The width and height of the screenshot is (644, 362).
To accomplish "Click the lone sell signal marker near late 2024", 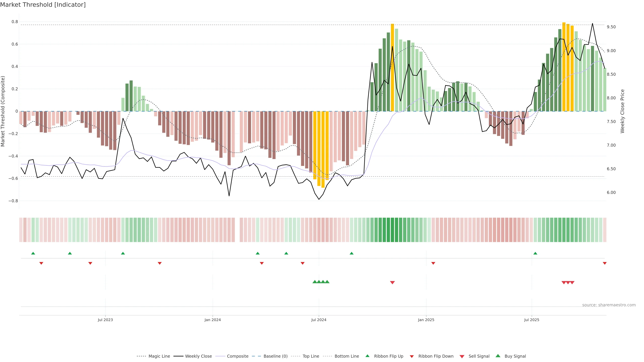I will pyautogui.click(x=392, y=283).
